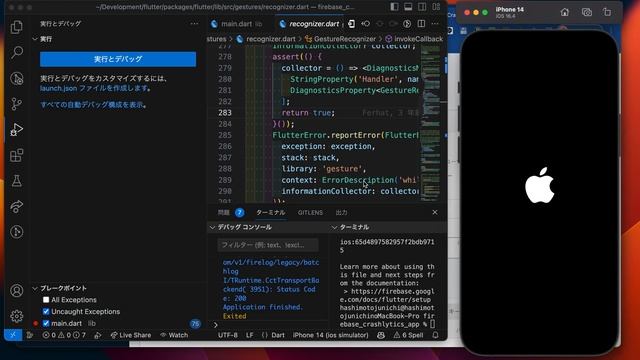Click the editor minimap
Screen dimensions: 640x360
pyautogui.click(x=430, y=122)
